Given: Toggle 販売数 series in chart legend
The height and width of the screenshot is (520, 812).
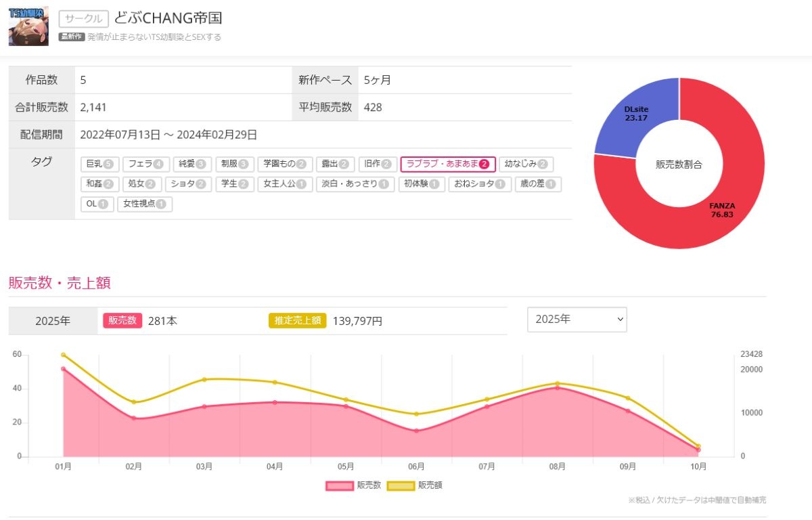Looking at the screenshot, I should 354,485.
